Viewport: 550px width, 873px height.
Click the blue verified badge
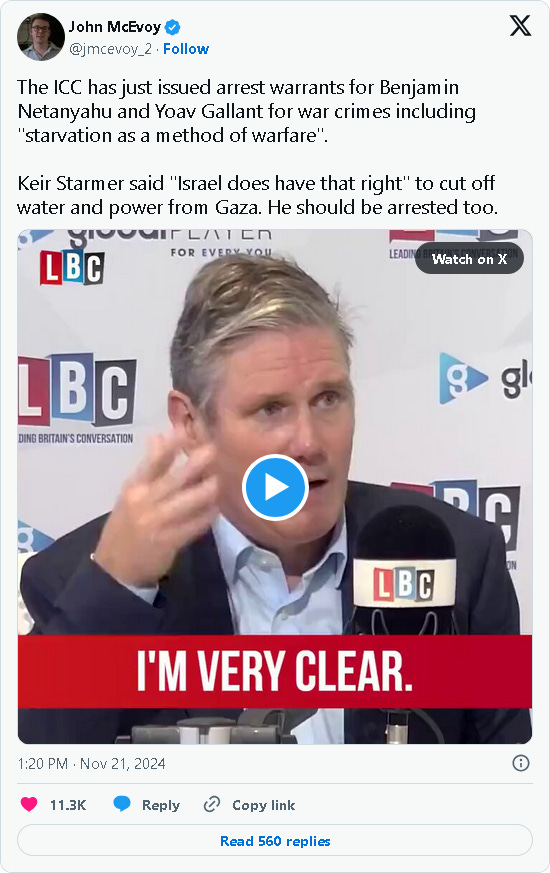tap(173, 27)
